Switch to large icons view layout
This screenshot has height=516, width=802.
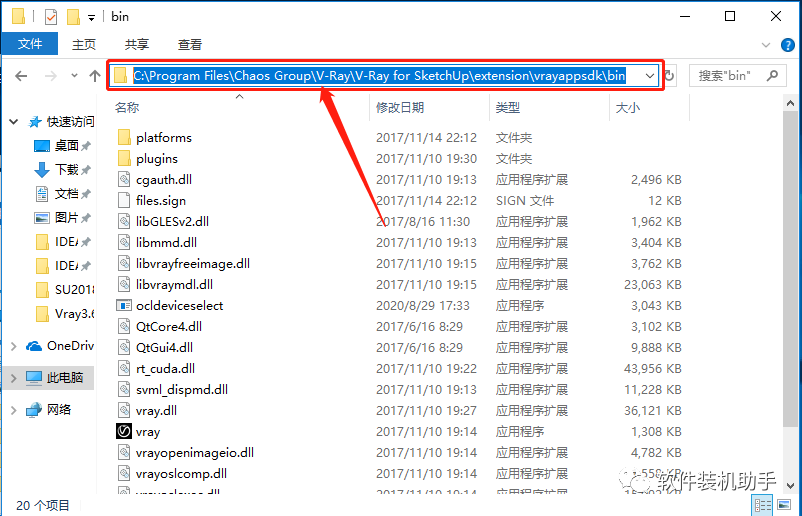[784, 505]
